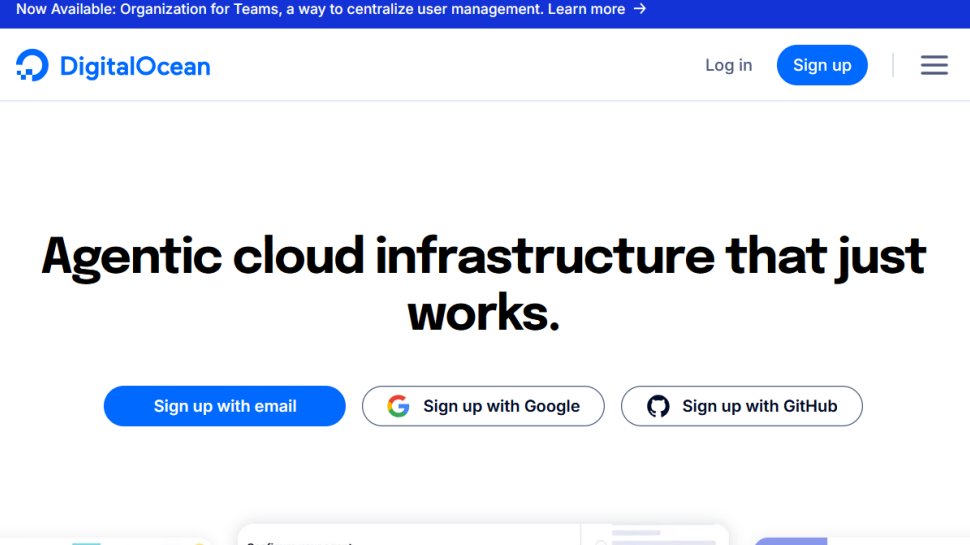
Task: Click the headline Agentic cloud infrastructure that just works
Action: pyautogui.click(x=483, y=284)
